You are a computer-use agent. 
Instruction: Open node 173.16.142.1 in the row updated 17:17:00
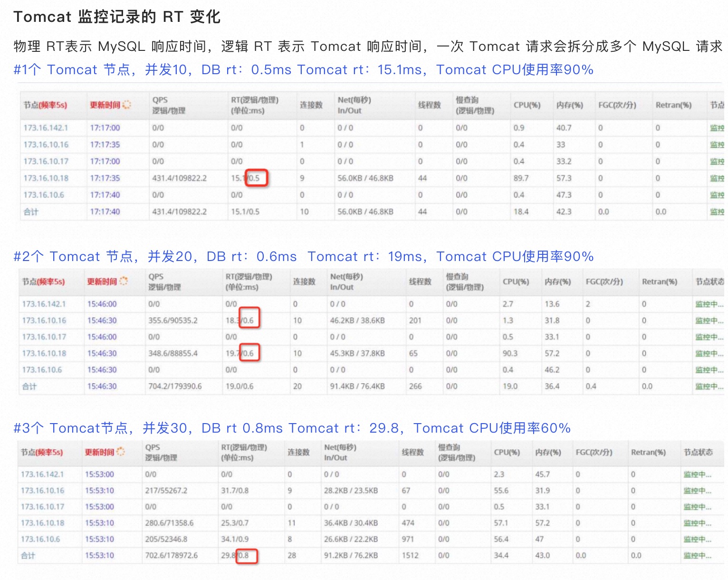[46, 128]
